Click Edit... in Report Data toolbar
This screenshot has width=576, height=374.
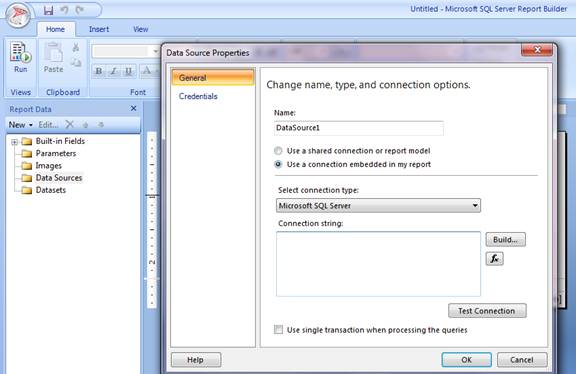coord(48,125)
